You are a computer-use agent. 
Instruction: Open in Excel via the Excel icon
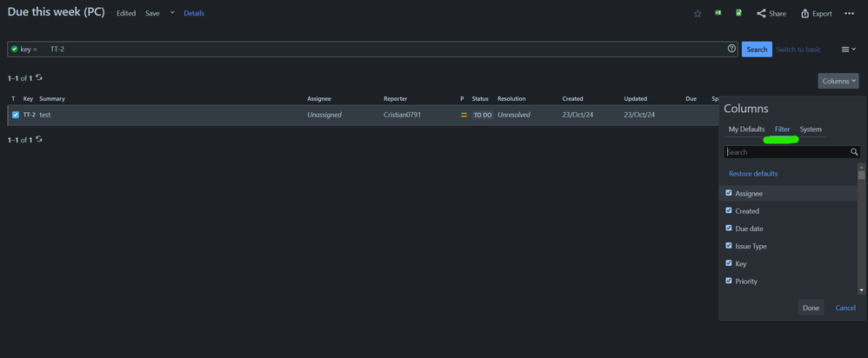click(x=718, y=13)
